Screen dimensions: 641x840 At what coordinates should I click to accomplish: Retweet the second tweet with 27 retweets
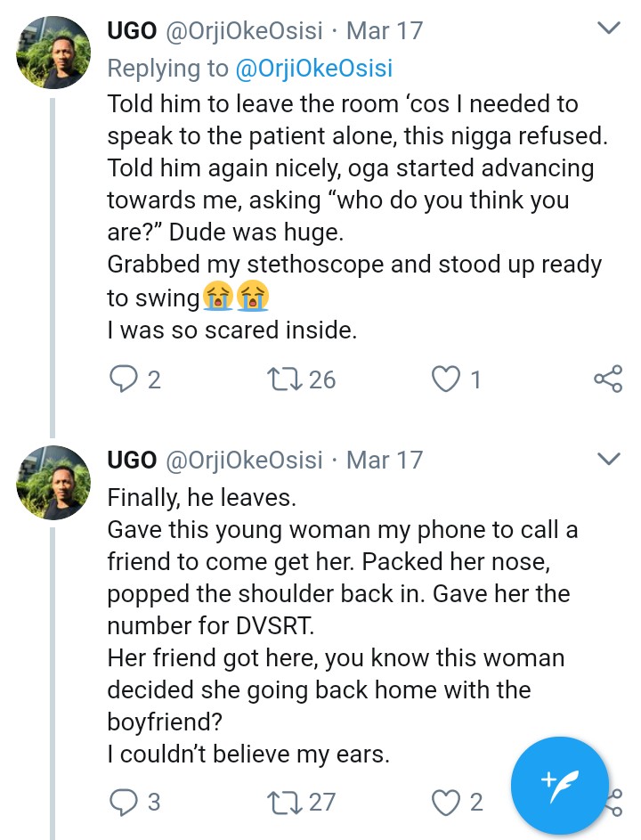(283, 802)
